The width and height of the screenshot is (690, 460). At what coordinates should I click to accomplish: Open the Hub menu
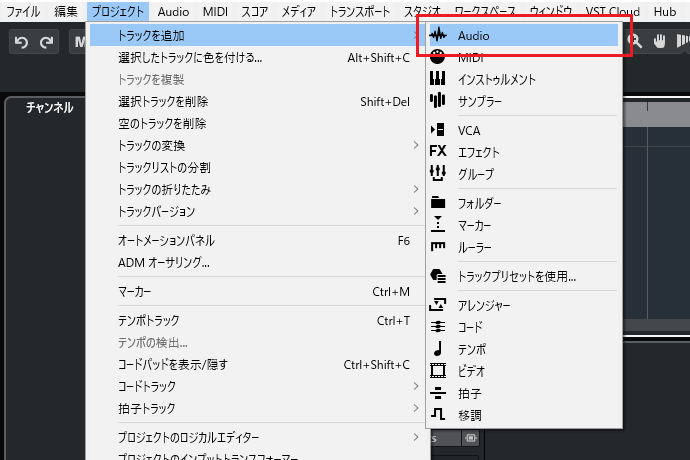[664, 11]
